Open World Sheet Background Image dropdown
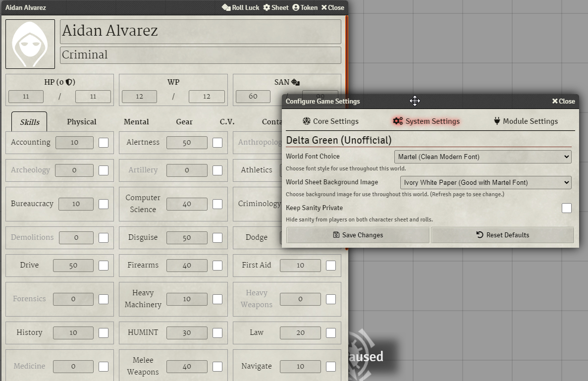Screen dimensions: 588x381 [485, 183]
